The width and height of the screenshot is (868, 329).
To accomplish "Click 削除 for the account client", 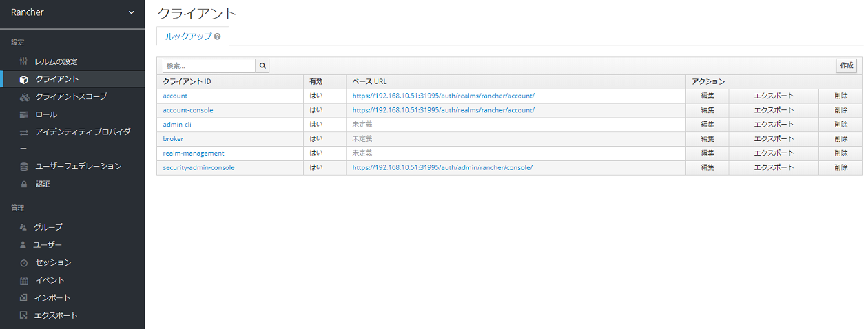I will [x=841, y=96].
